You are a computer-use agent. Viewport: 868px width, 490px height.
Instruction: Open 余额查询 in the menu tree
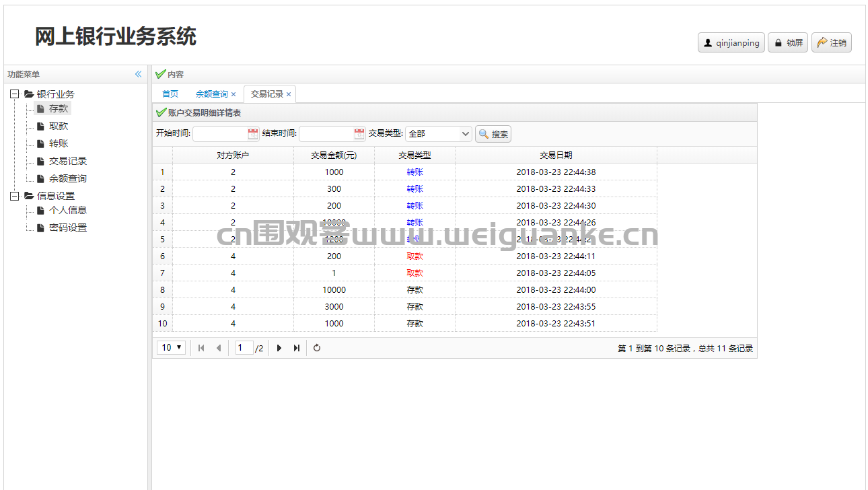point(68,178)
